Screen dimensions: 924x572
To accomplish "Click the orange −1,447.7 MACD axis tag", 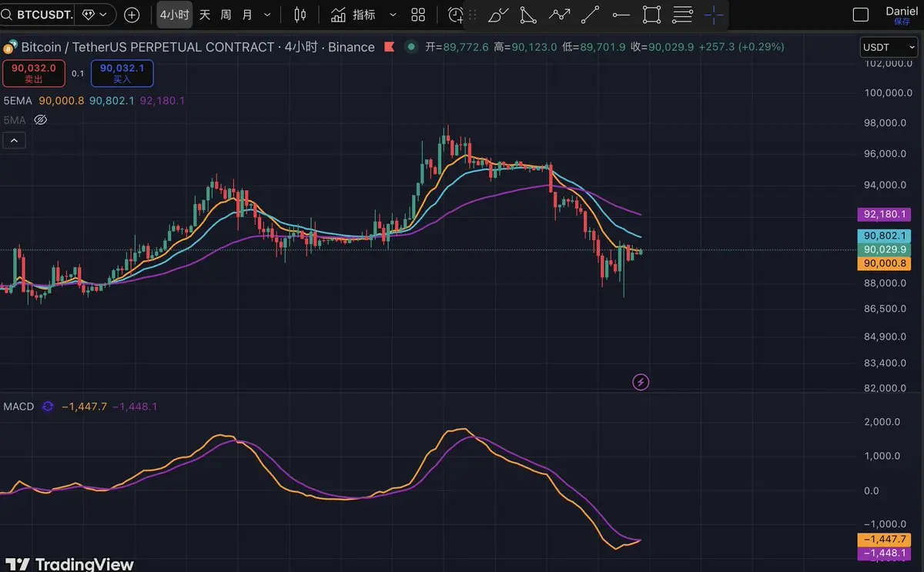I will coord(884,540).
